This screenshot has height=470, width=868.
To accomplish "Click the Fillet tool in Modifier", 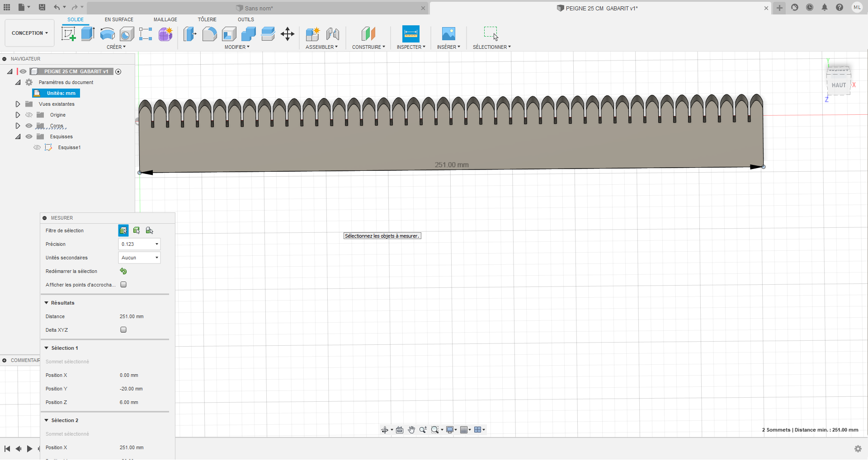I will (x=209, y=34).
